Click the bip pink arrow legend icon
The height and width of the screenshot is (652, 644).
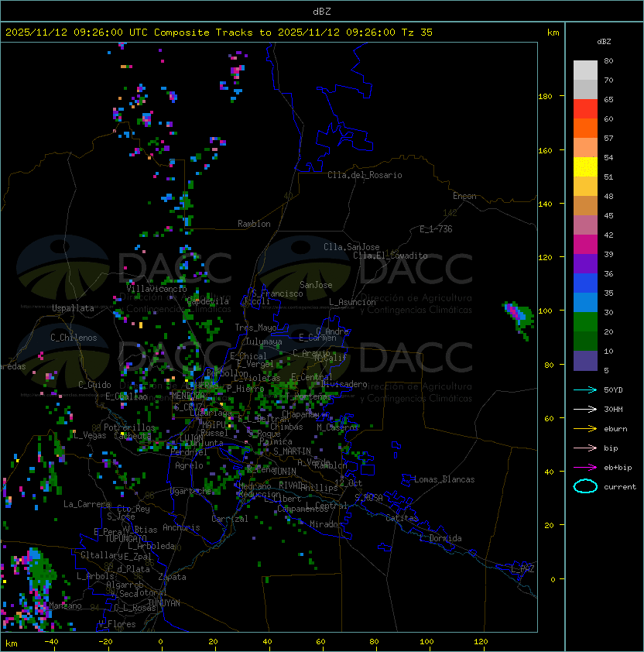pyautogui.click(x=585, y=448)
